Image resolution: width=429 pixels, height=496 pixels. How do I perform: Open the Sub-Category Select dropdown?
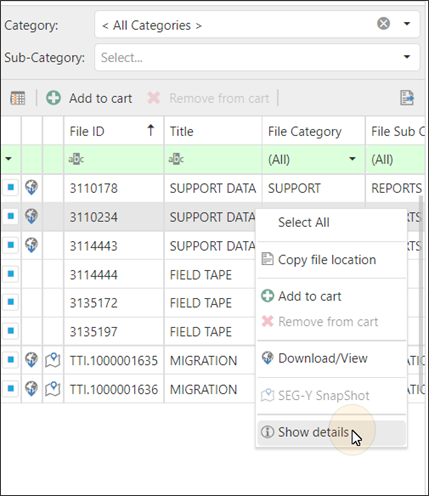pyautogui.click(x=257, y=57)
